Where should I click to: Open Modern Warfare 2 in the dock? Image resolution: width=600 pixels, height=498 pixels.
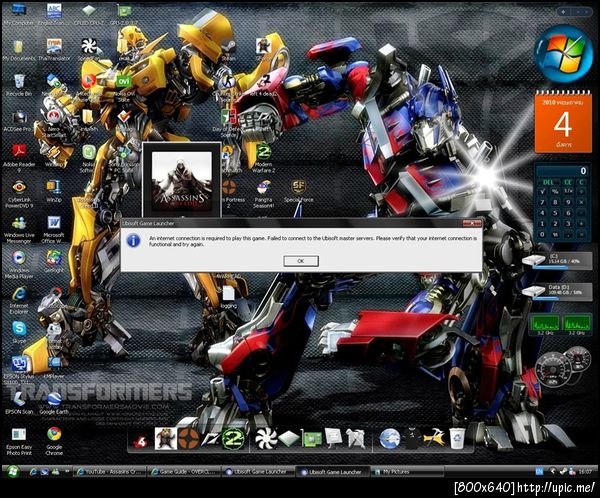pos(233,439)
